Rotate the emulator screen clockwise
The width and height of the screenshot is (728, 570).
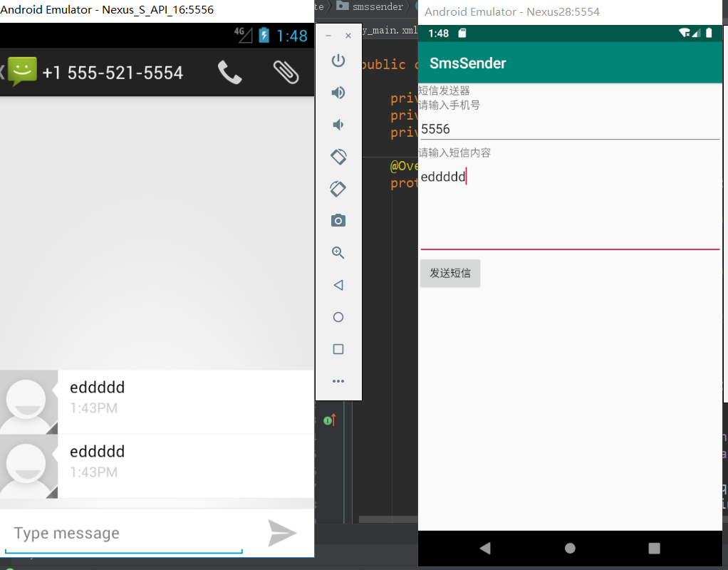tap(338, 189)
